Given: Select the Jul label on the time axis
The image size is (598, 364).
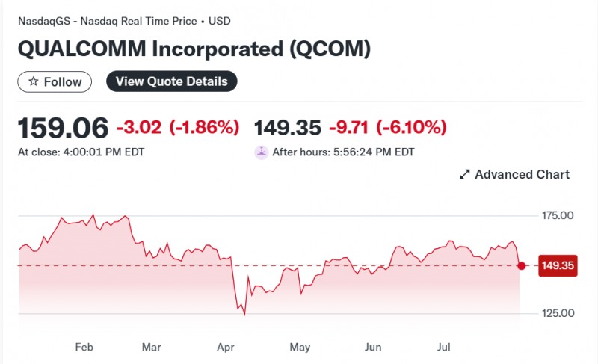Looking at the screenshot, I should click(444, 348).
